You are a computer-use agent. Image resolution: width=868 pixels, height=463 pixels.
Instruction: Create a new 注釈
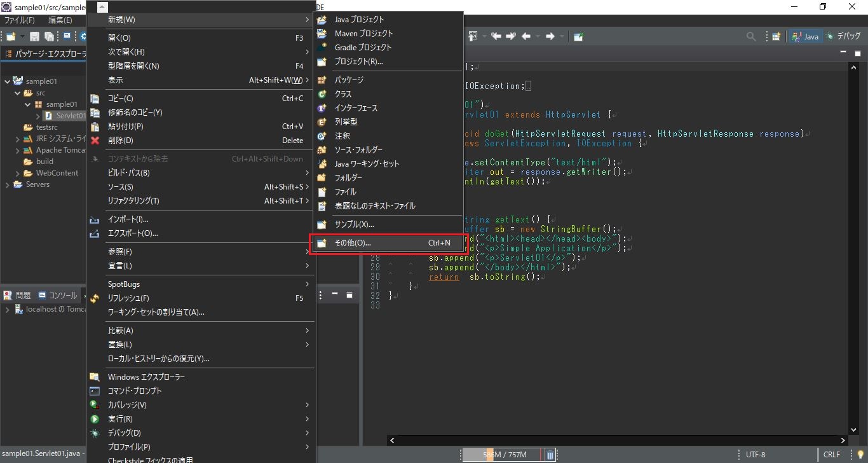click(x=390, y=136)
